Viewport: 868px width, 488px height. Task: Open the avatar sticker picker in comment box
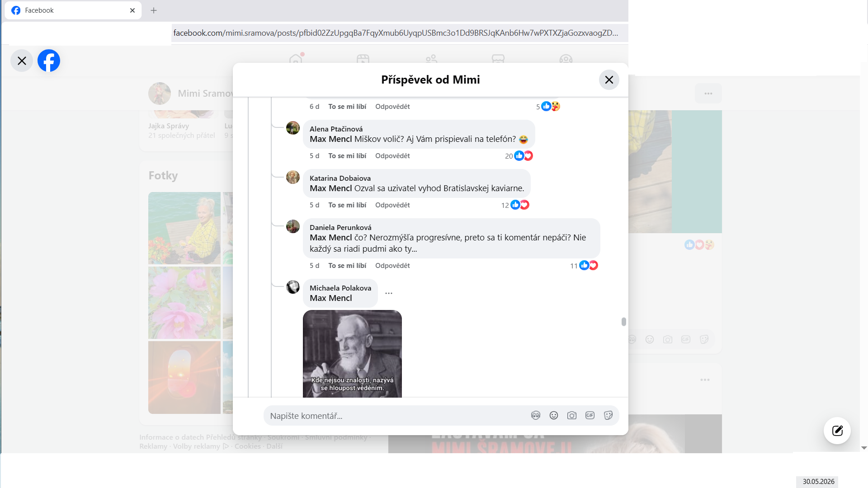pos(536,416)
